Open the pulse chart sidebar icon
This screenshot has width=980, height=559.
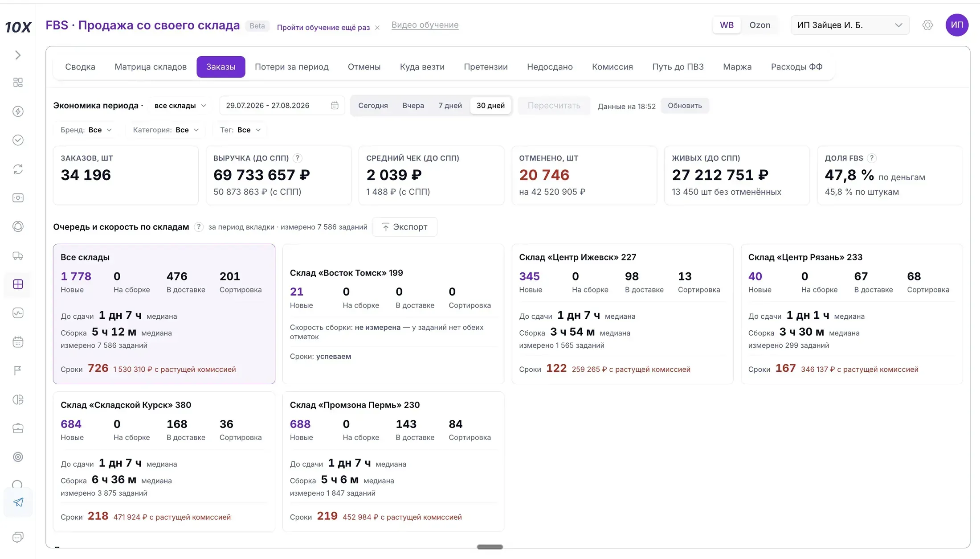(18, 313)
